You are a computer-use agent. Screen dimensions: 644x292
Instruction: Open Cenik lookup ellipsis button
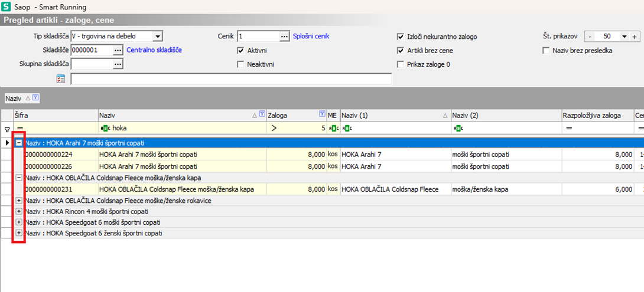coord(285,37)
